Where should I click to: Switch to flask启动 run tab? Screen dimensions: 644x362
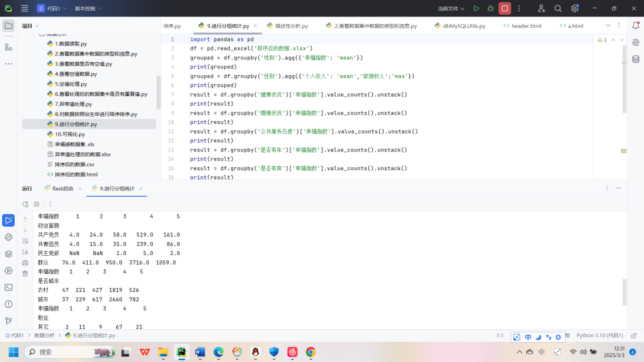(59, 188)
